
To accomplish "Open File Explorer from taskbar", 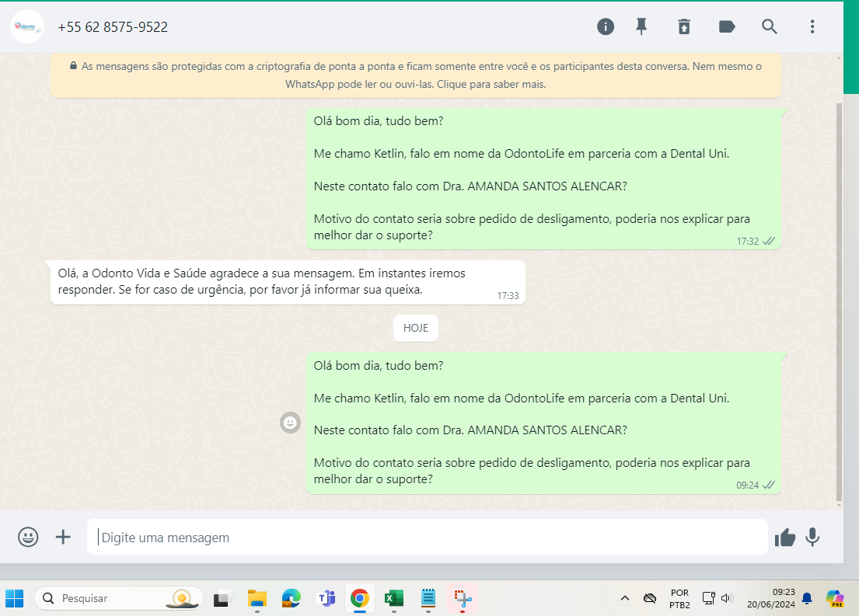I will (257, 598).
